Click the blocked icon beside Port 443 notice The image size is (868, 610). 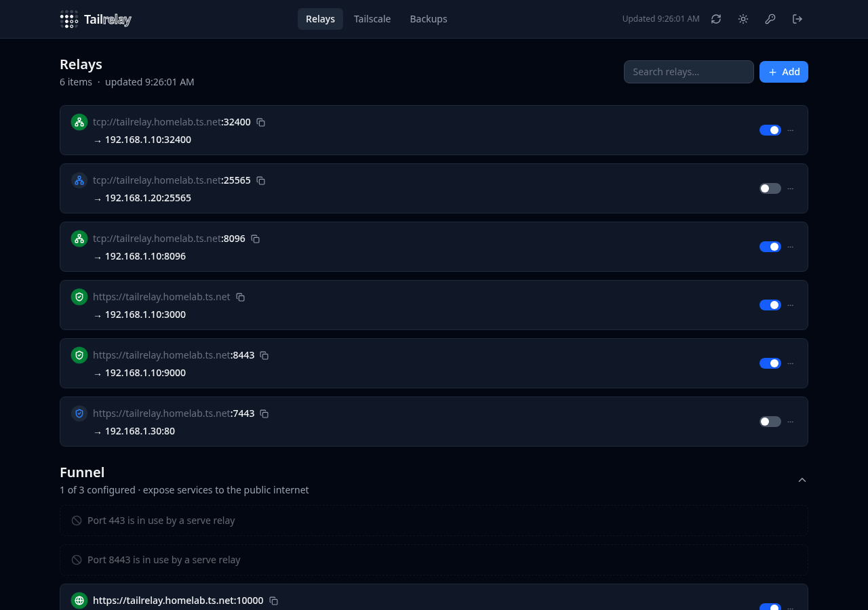[77, 521]
